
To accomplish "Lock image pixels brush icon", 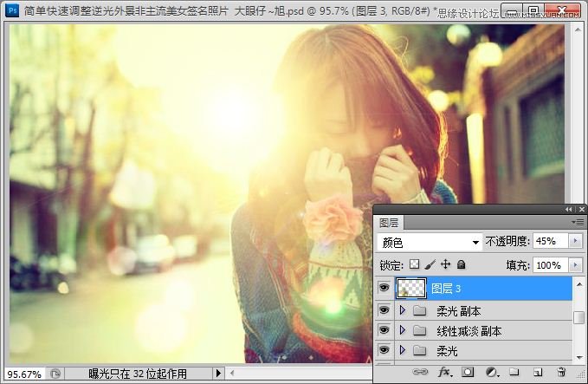I will [x=430, y=264].
